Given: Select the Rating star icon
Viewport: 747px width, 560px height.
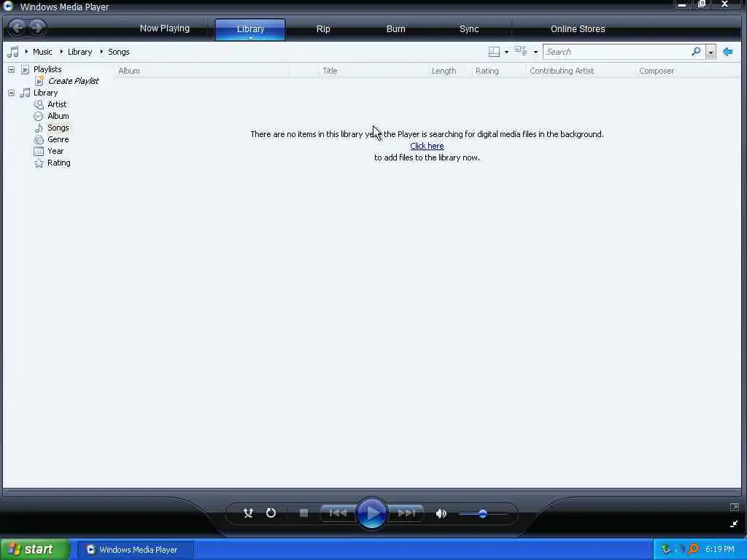Looking at the screenshot, I should pos(39,163).
